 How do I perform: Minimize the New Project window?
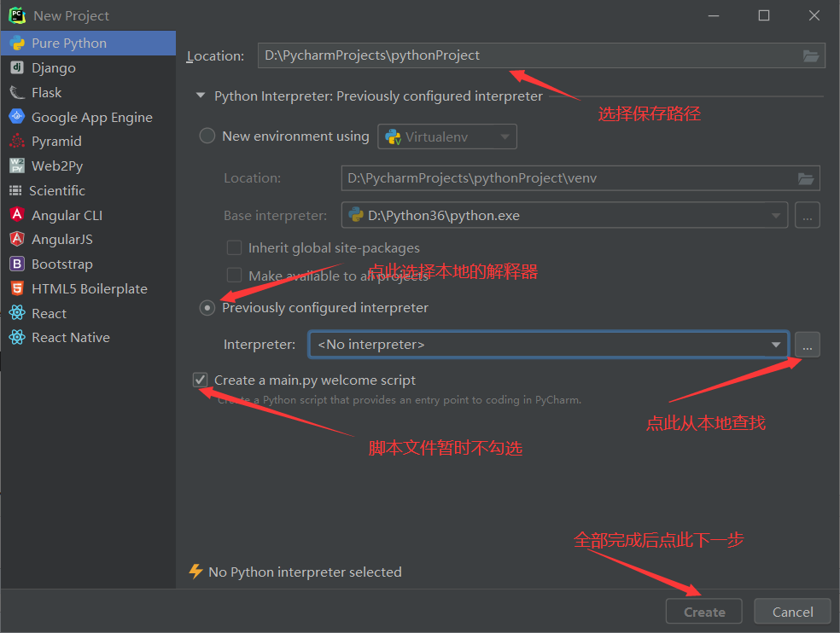[x=714, y=15]
